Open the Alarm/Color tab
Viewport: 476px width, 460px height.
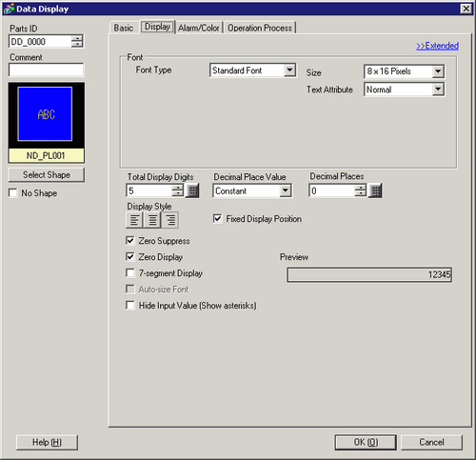pos(199,28)
